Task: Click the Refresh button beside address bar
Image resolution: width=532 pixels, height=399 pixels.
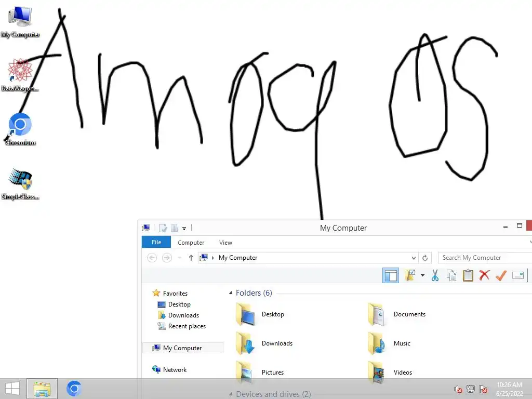Action: tap(425, 258)
